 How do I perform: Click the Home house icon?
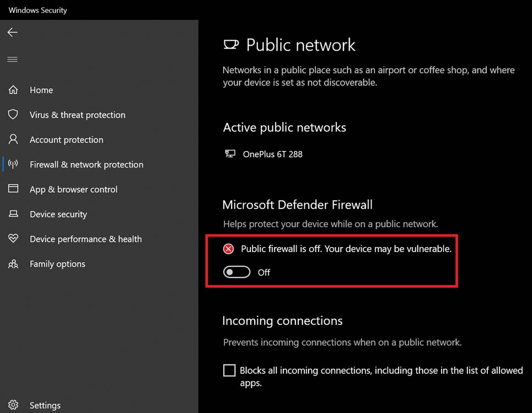(x=13, y=89)
